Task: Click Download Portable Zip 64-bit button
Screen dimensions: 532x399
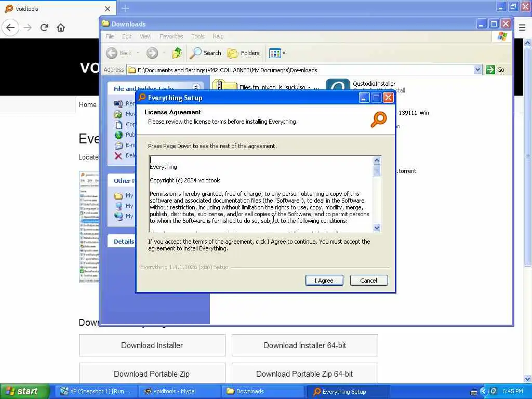Action: pos(304,374)
